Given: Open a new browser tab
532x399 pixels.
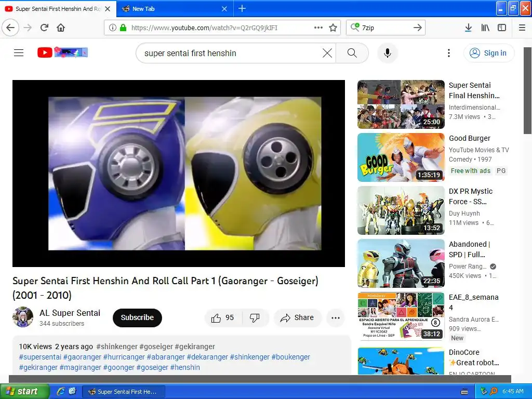Looking at the screenshot, I should [242, 8].
